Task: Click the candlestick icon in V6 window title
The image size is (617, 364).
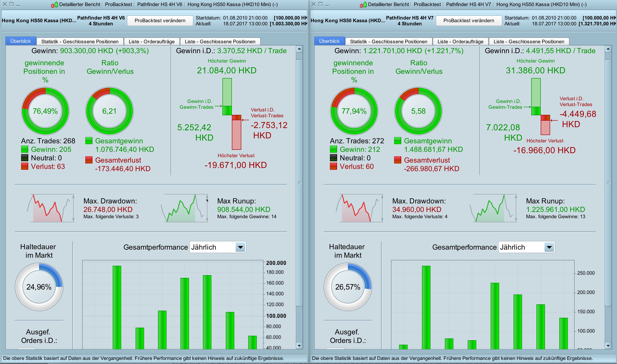Action: (x=55, y=5)
